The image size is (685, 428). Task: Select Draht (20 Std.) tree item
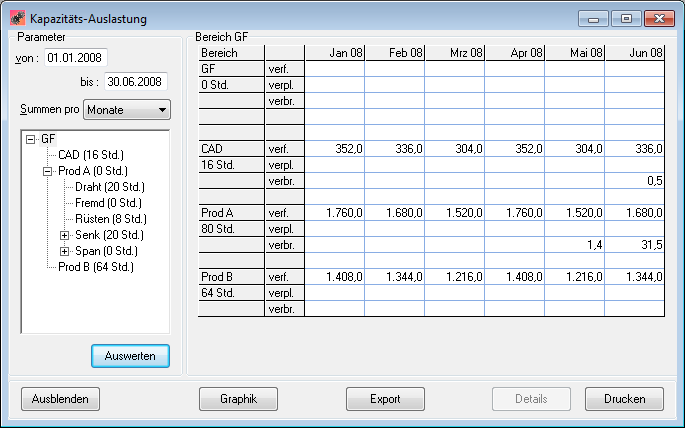[110, 187]
